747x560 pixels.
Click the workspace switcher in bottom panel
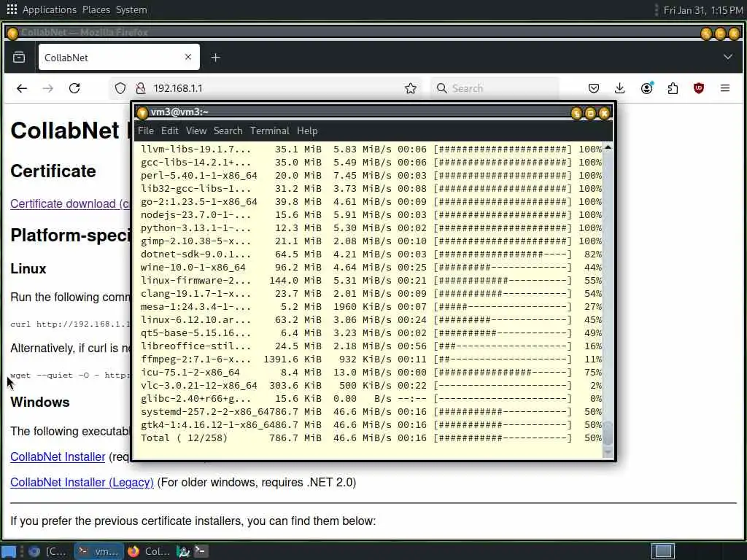662,551
